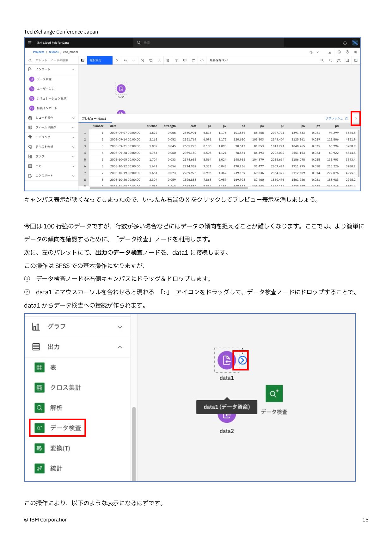This screenshot has height=555, width=392.
Task: Close the data1 preview with X
Action: click(356, 118)
